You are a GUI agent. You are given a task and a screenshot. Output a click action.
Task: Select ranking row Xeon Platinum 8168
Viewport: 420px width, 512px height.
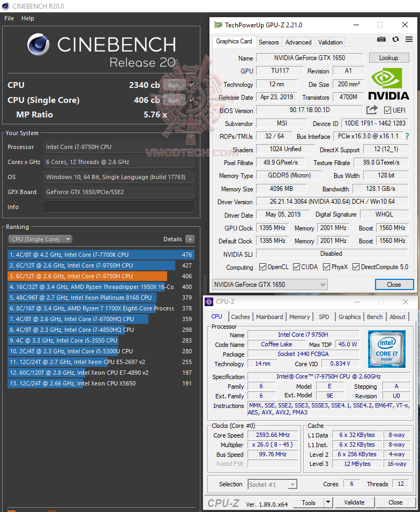101,298
